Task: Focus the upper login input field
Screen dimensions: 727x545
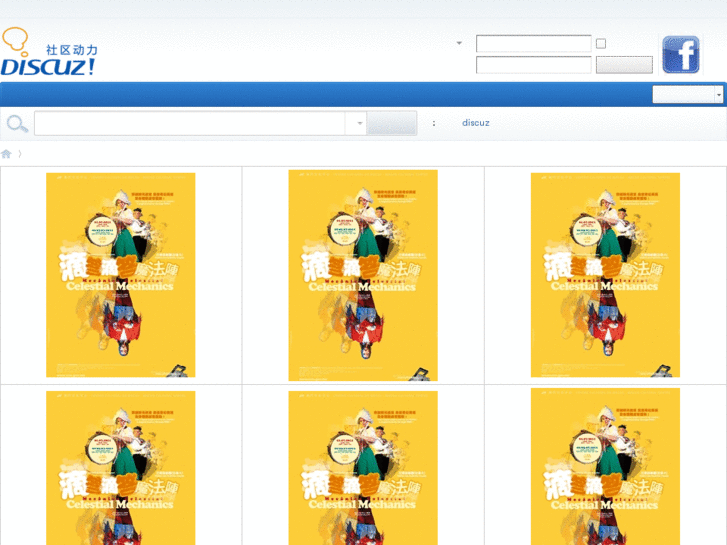Action: [x=533, y=44]
